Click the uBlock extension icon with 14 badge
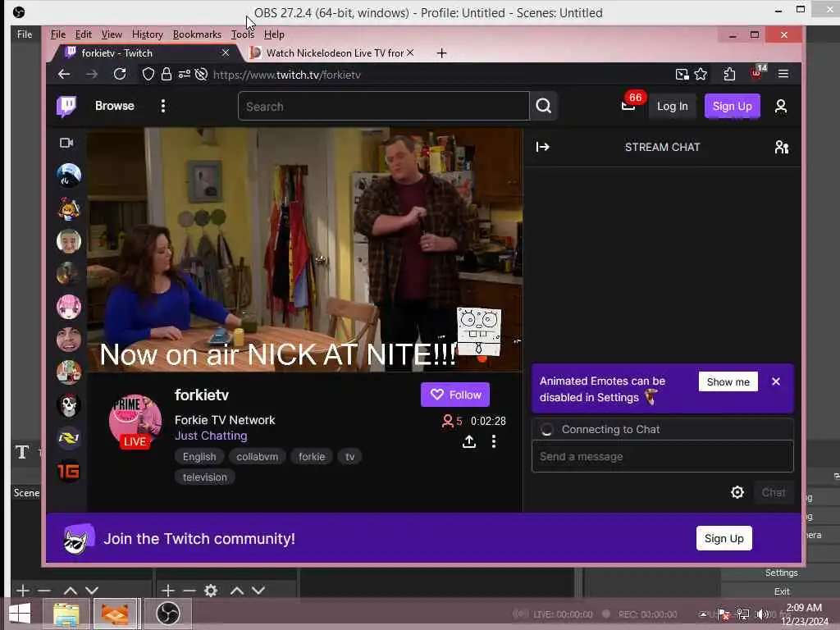The image size is (840, 630). click(x=758, y=73)
